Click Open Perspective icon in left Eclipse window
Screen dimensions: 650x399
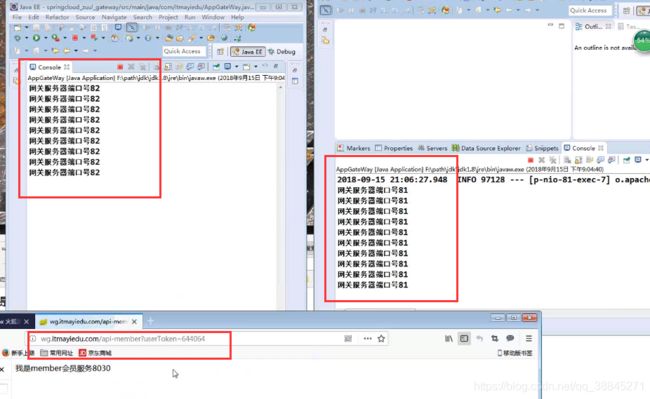(220, 51)
